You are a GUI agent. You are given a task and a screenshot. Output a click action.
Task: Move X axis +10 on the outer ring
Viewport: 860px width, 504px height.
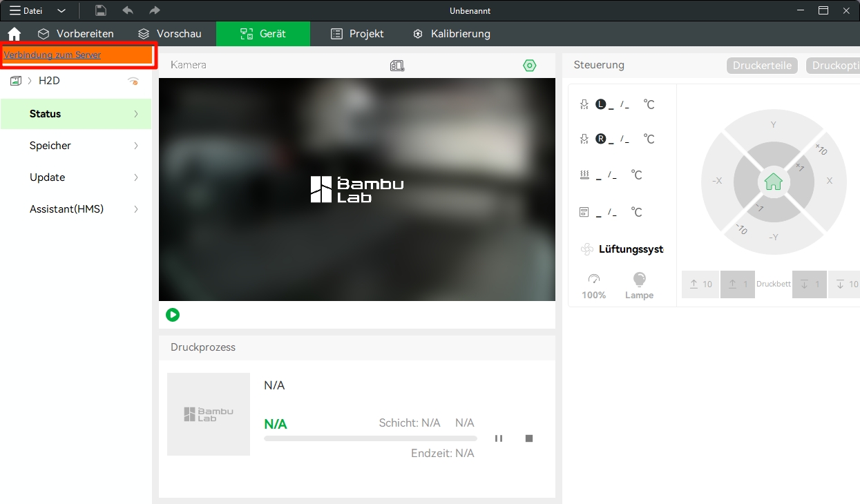click(x=830, y=181)
